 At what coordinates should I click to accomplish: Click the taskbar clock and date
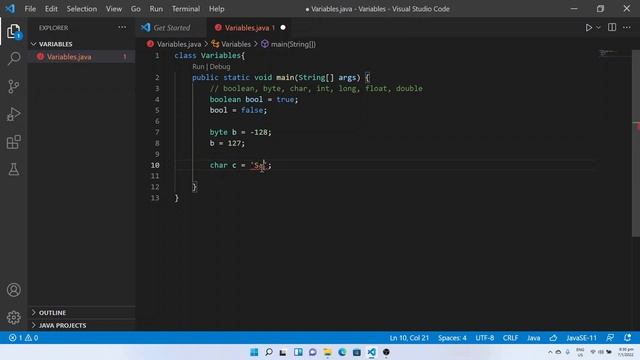point(626,352)
